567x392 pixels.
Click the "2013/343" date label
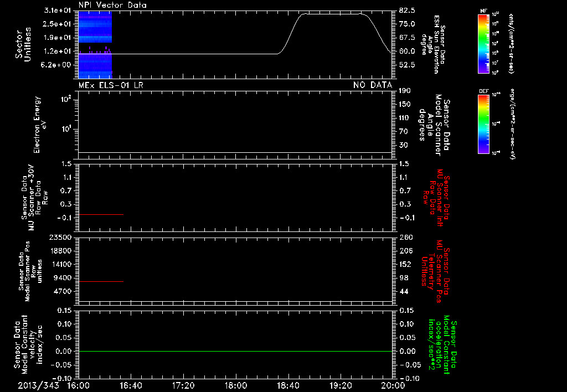coord(38,385)
